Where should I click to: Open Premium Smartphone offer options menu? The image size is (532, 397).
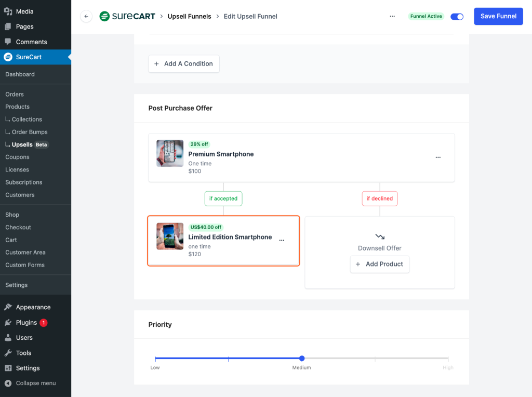pyautogui.click(x=438, y=157)
